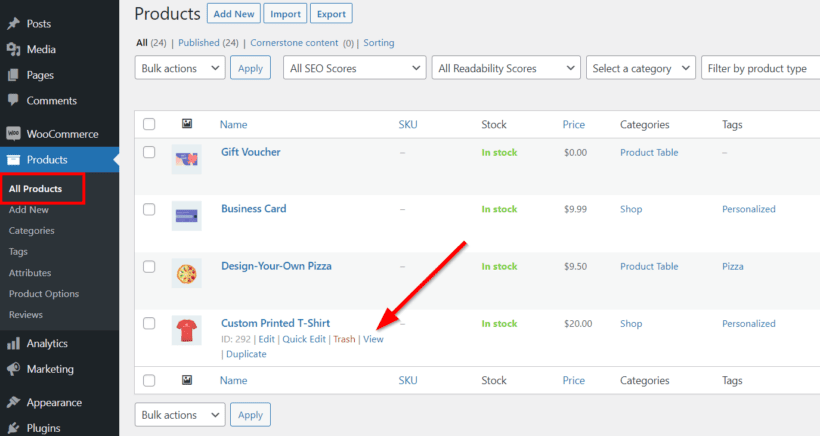Viewport: 820px width, 436px height.
Task: Open the Categories submenu item
Action: (31, 231)
